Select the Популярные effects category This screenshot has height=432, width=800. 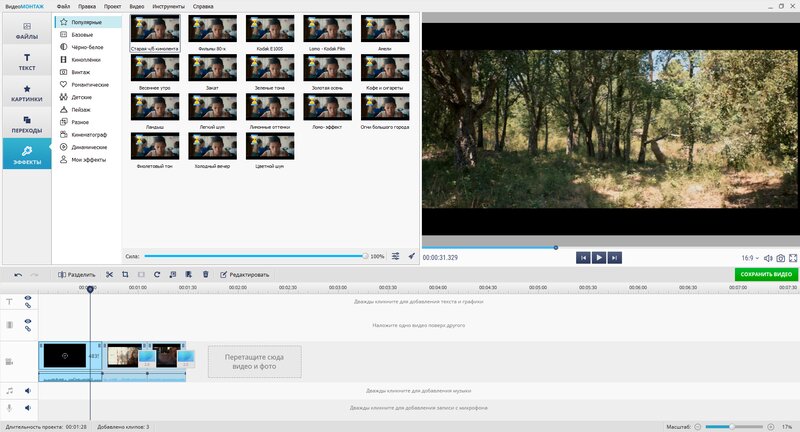coord(88,22)
